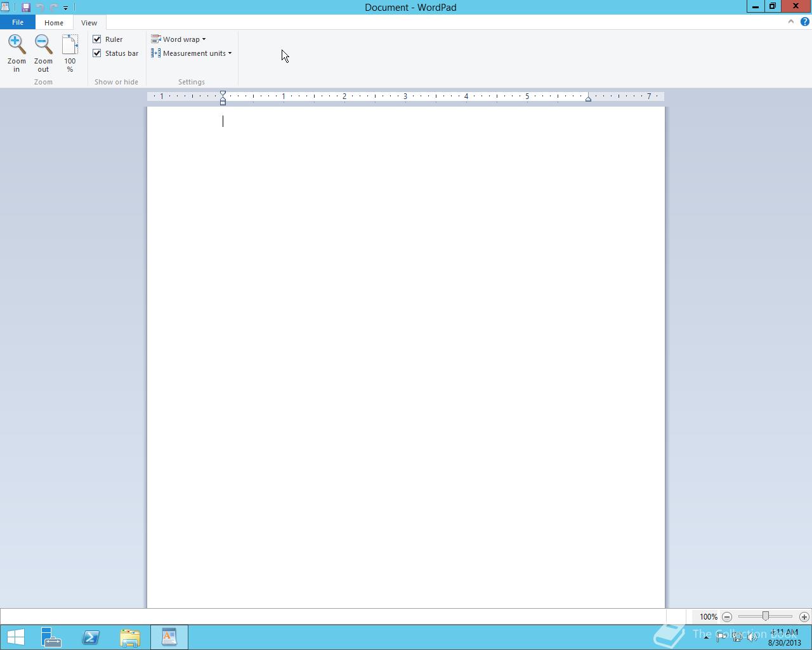Click the Zoom in magnifier icon

16,44
